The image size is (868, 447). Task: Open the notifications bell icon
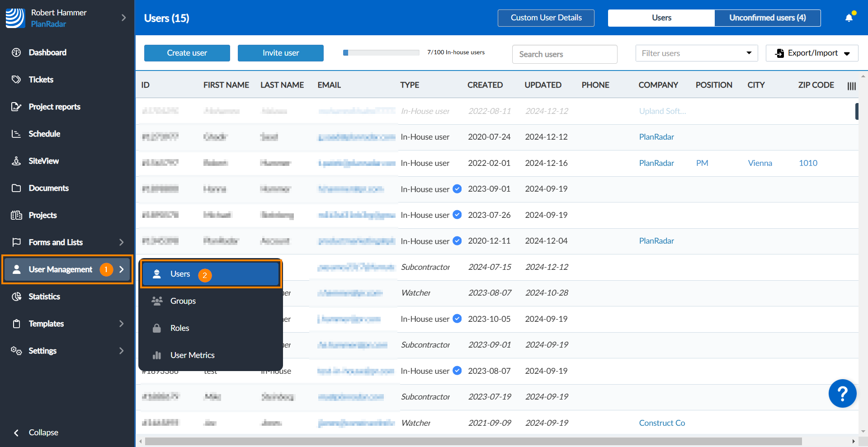pos(849,18)
